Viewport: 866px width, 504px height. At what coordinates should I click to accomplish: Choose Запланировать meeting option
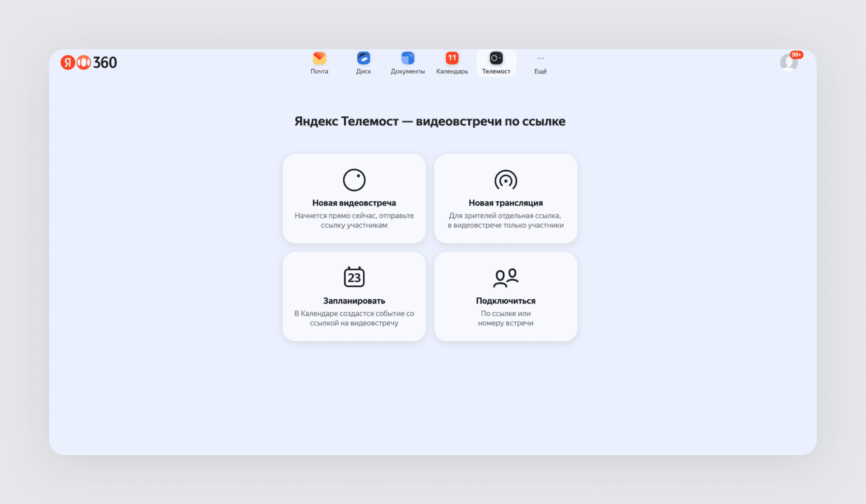354,296
